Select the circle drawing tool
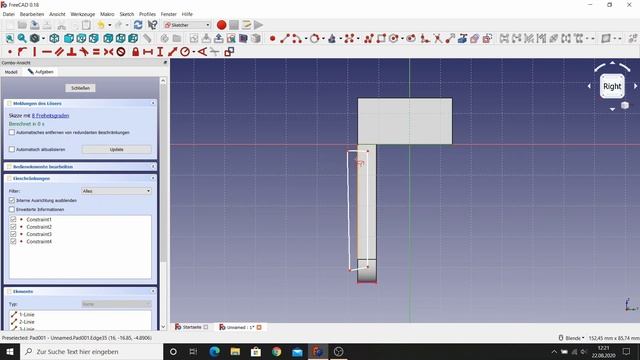The image size is (640, 360). coord(314,38)
